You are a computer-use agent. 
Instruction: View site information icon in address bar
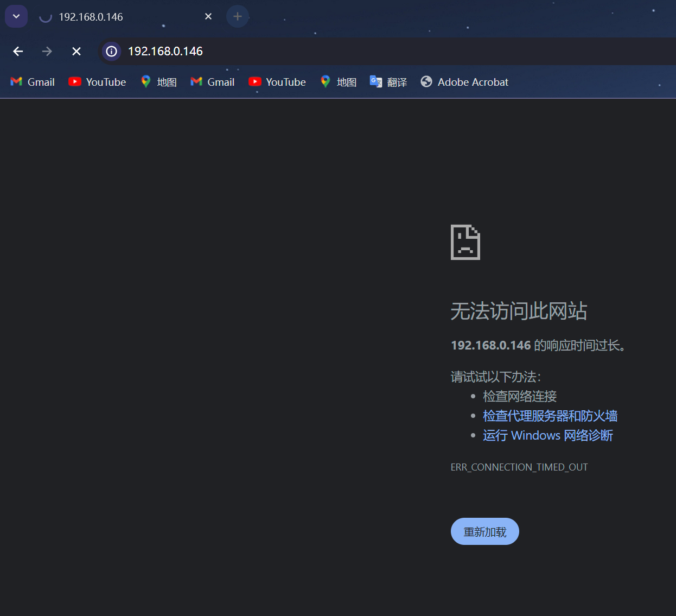[x=111, y=52]
